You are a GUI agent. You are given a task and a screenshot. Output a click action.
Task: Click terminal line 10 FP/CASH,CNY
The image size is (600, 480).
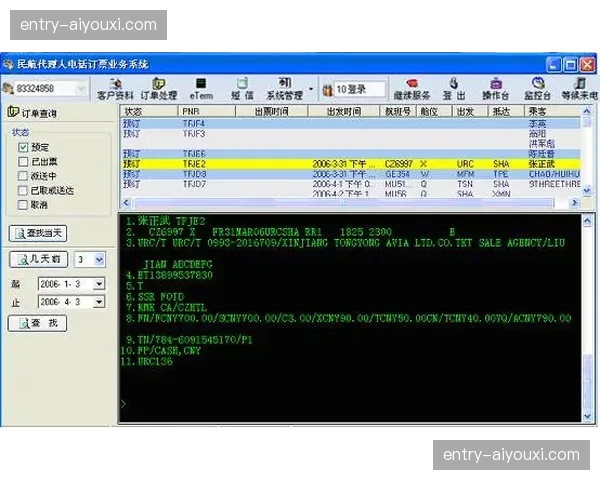tap(161, 350)
